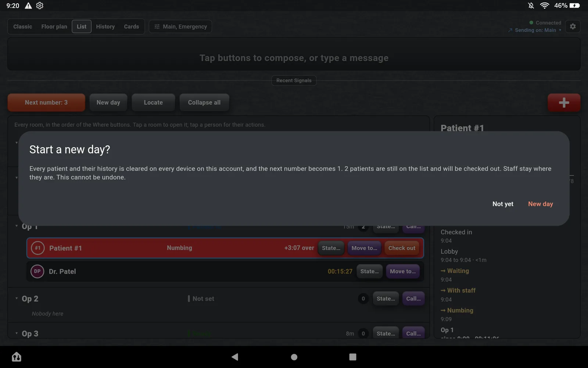This screenshot has height=368, width=588.
Task: Switch to the Floor plan tab
Action: (x=54, y=26)
